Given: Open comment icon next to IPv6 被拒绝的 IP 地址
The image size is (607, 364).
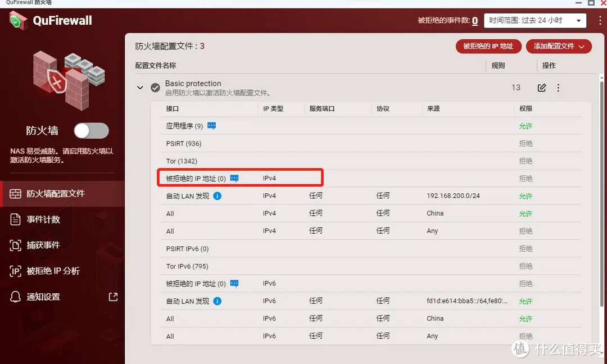Looking at the screenshot, I should (x=234, y=284).
